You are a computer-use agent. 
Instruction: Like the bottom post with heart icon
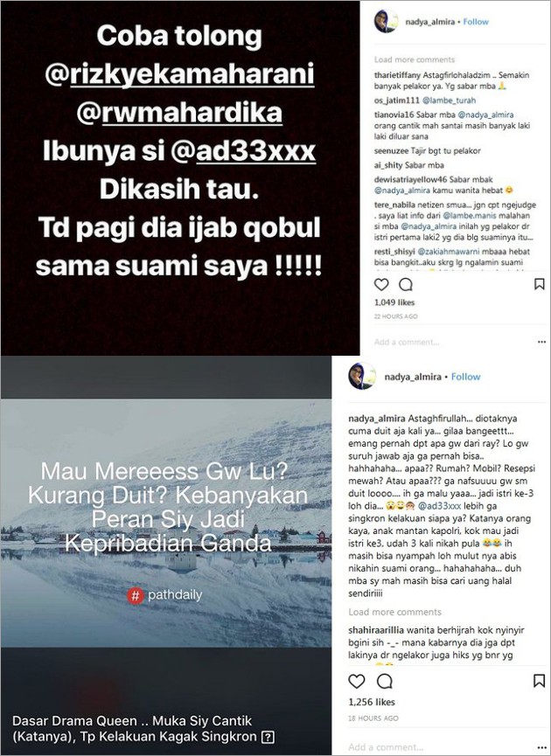coord(357,681)
